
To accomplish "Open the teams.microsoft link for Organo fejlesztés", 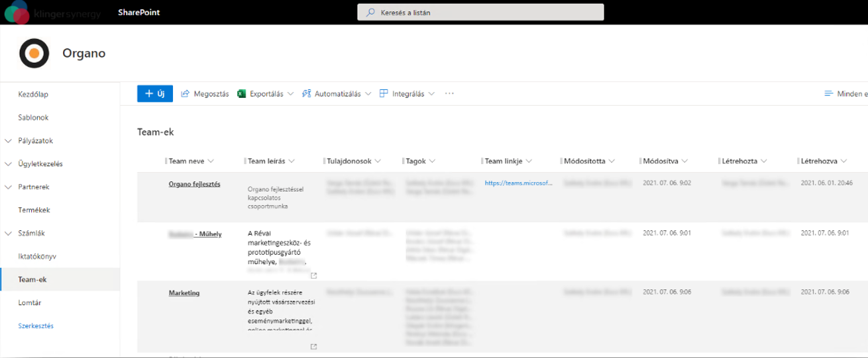I will pos(518,183).
